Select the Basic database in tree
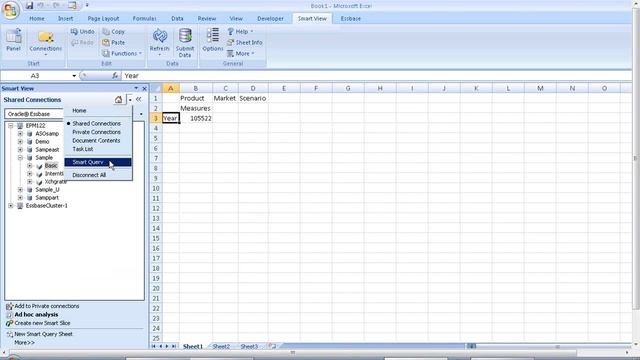Screen dimensions: 640x360 (51, 166)
